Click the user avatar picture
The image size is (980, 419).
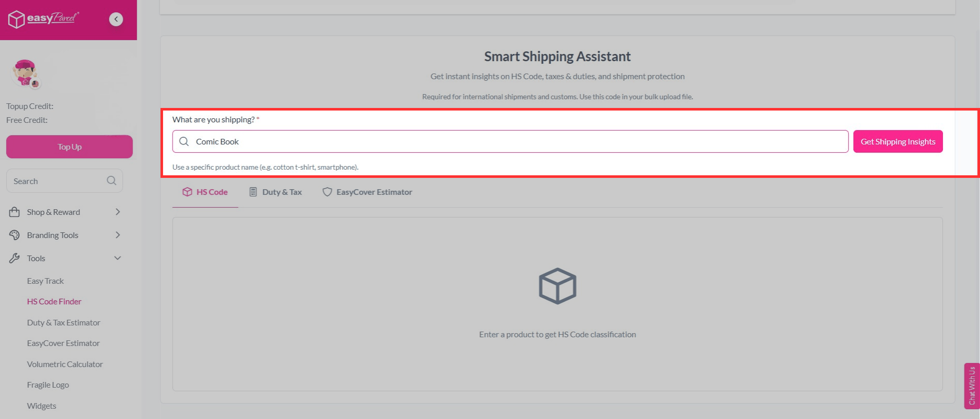pos(25,74)
